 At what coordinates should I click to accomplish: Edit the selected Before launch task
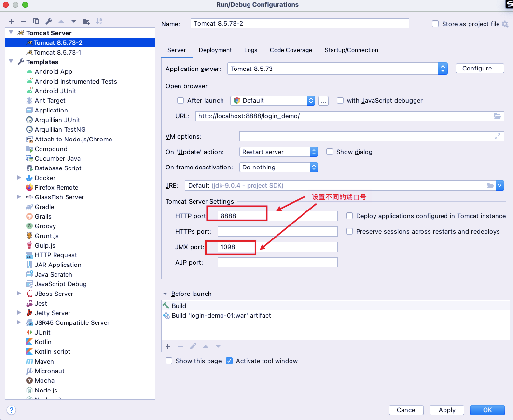(193, 346)
